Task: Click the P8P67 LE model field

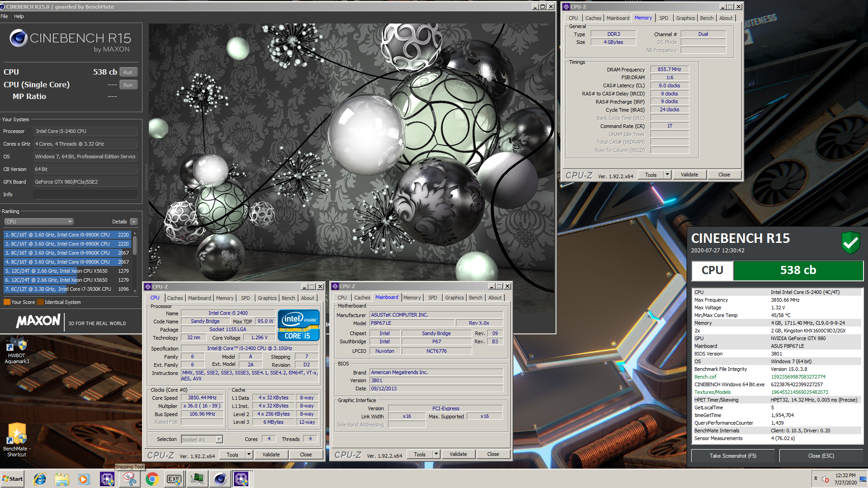Action: coord(412,323)
